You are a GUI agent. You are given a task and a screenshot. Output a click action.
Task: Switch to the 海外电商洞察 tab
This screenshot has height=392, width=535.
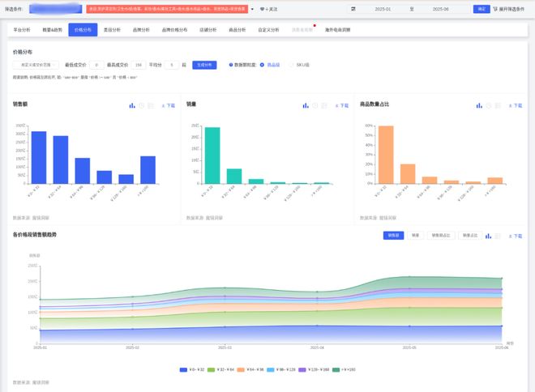point(336,29)
